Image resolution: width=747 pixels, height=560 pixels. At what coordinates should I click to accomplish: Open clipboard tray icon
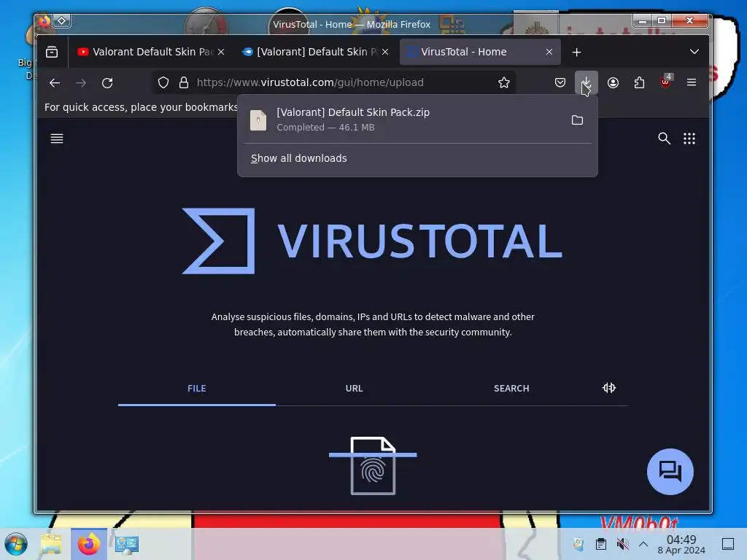coord(601,544)
